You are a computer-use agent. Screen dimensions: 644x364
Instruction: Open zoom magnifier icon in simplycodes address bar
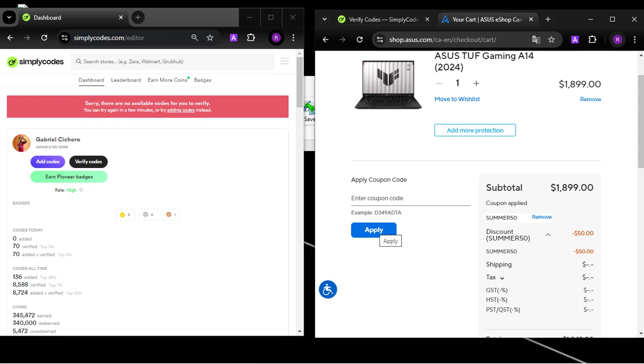pyautogui.click(x=194, y=38)
